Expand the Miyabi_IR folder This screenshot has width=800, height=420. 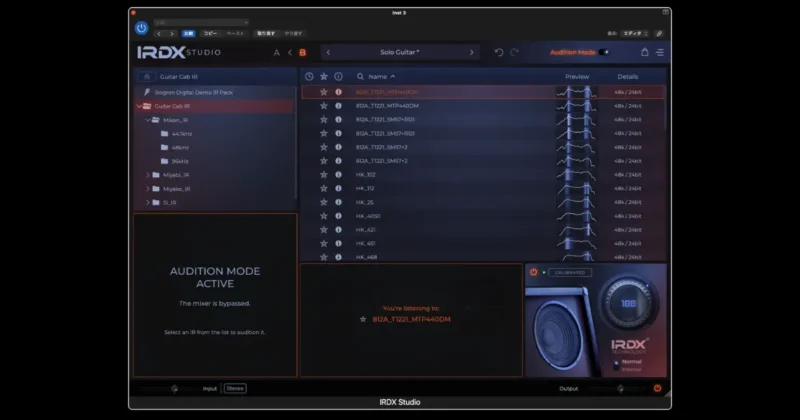147,175
